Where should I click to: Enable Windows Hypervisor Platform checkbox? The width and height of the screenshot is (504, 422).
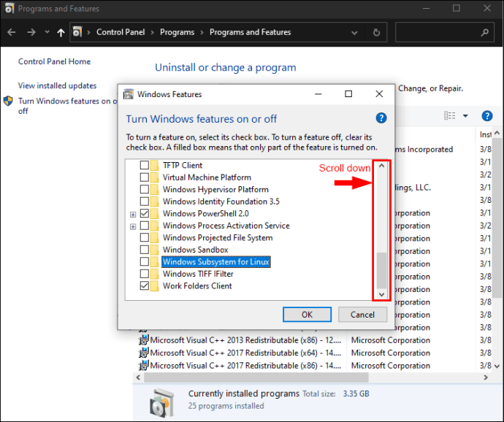pos(145,189)
